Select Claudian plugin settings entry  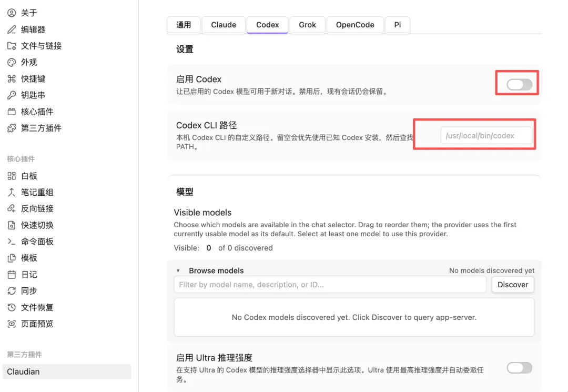(x=67, y=371)
